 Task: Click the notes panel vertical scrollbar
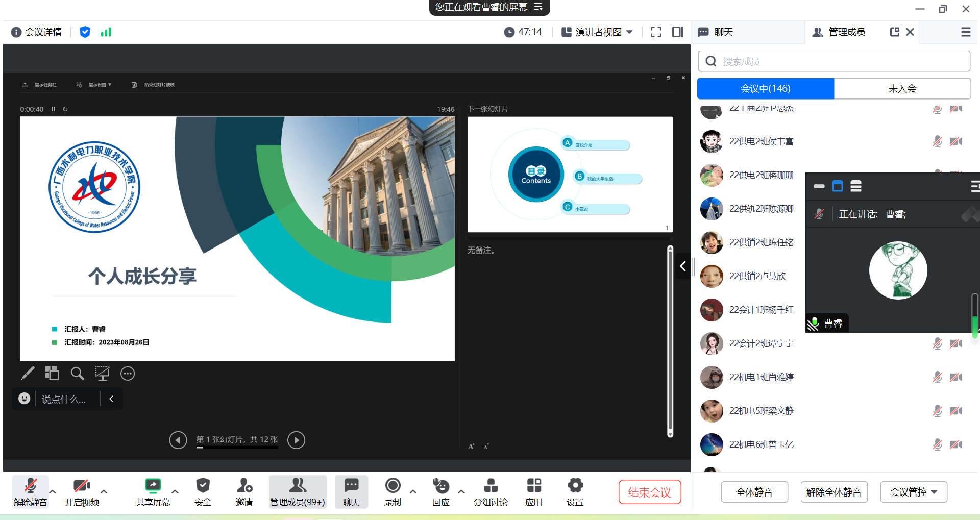point(670,341)
